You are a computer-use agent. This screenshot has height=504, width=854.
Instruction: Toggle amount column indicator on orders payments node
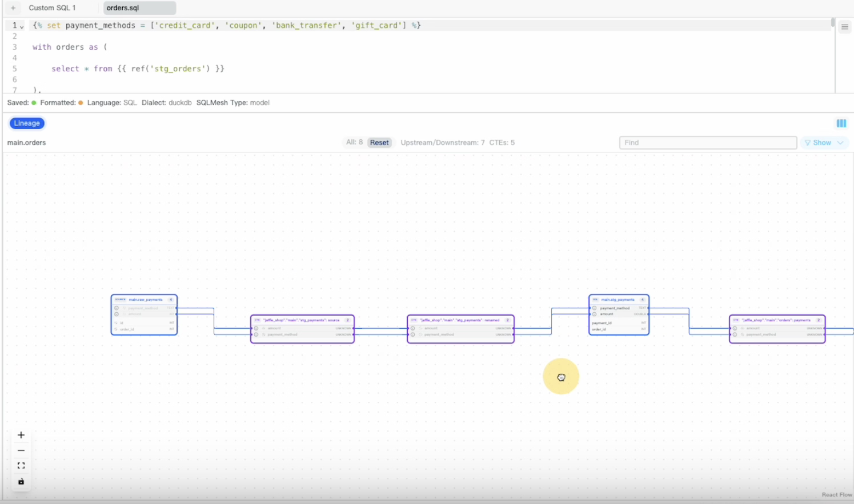tap(735, 328)
